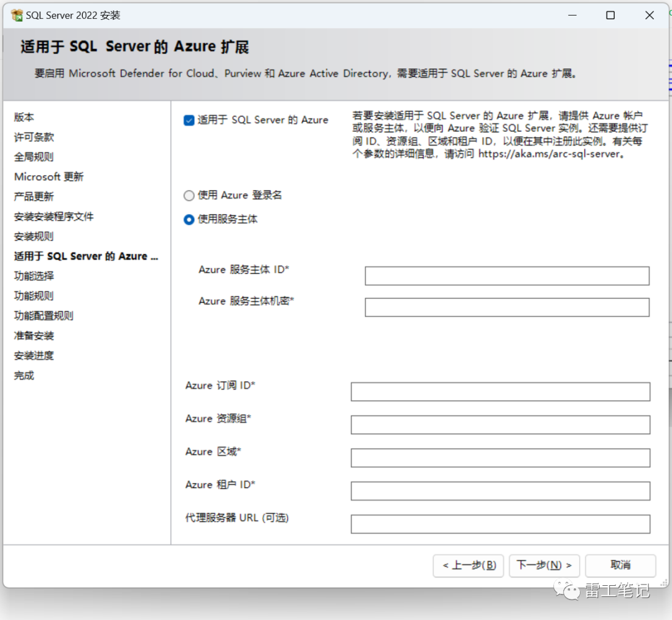This screenshot has width=672, height=620.
Task: Open Microsoft 更新 step in sidebar
Action: (49, 177)
